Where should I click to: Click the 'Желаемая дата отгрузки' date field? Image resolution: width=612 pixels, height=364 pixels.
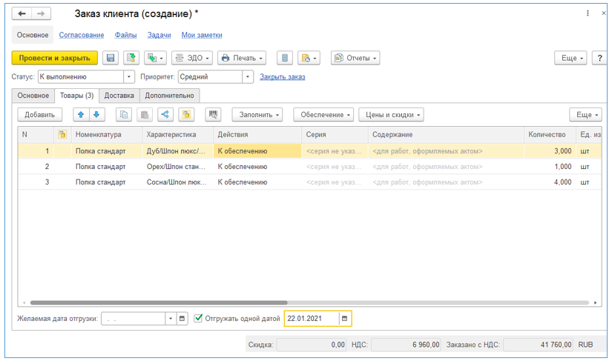tap(134, 319)
